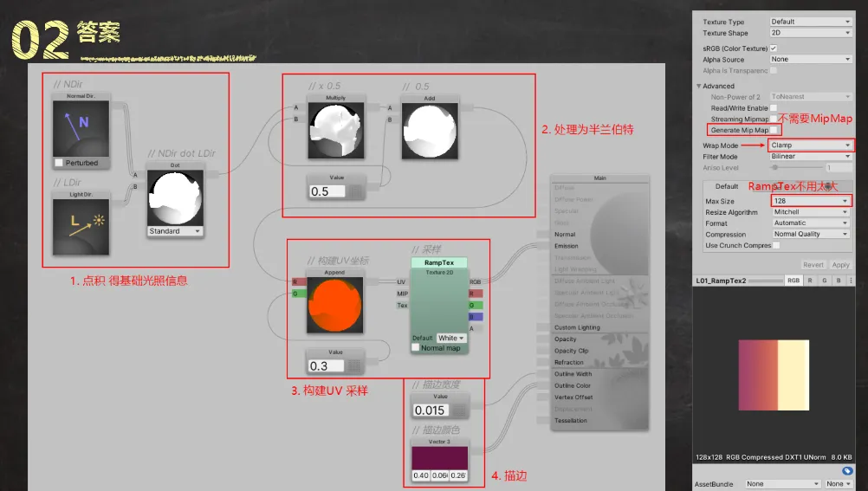
Task: Select the Normal Dir node preview
Action: click(x=81, y=128)
